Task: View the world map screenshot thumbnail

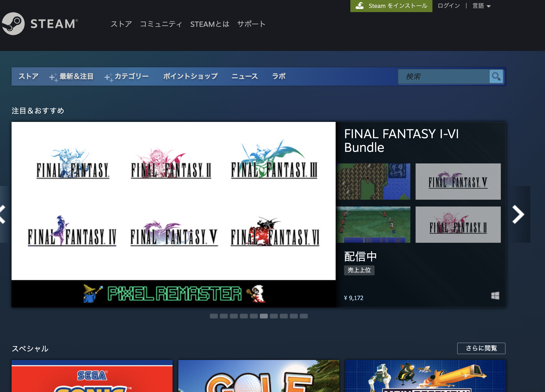Action: coord(373,182)
